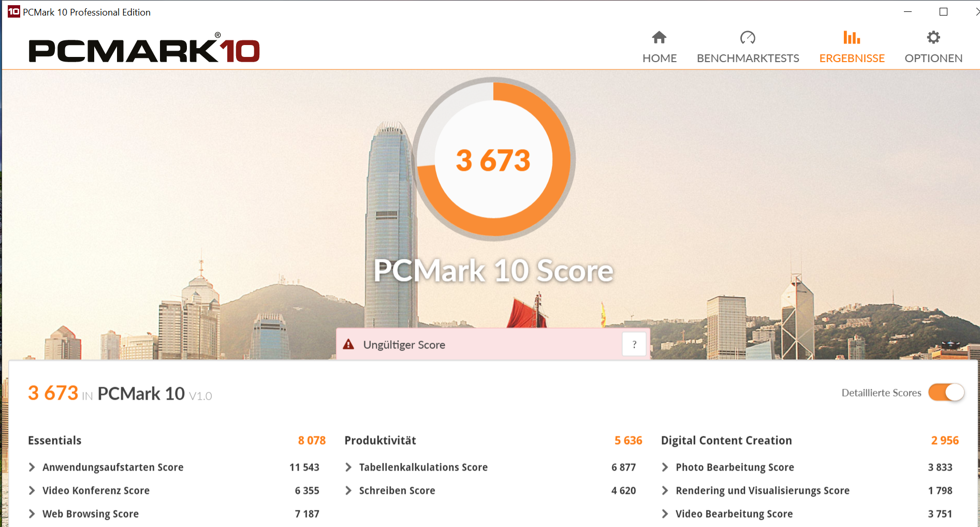Expand the Tabellenkalkulations Score row
The height and width of the screenshot is (527, 980).
coord(348,467)
